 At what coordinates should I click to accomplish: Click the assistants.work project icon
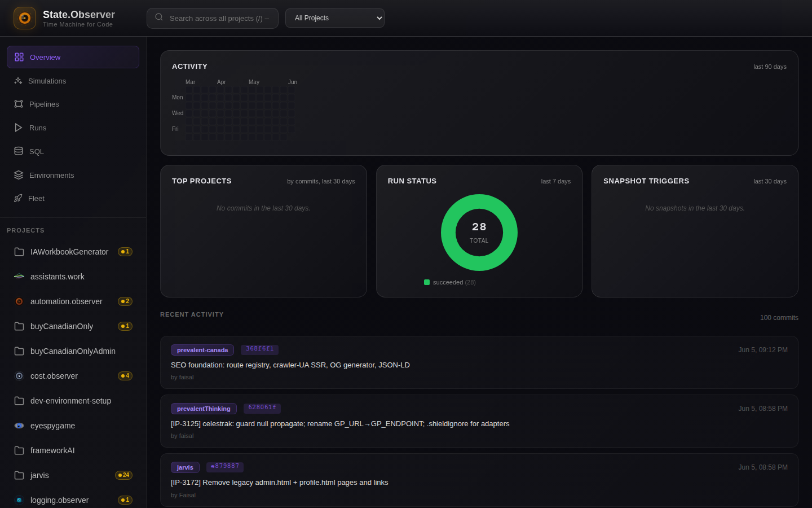[x=19, y=277]
